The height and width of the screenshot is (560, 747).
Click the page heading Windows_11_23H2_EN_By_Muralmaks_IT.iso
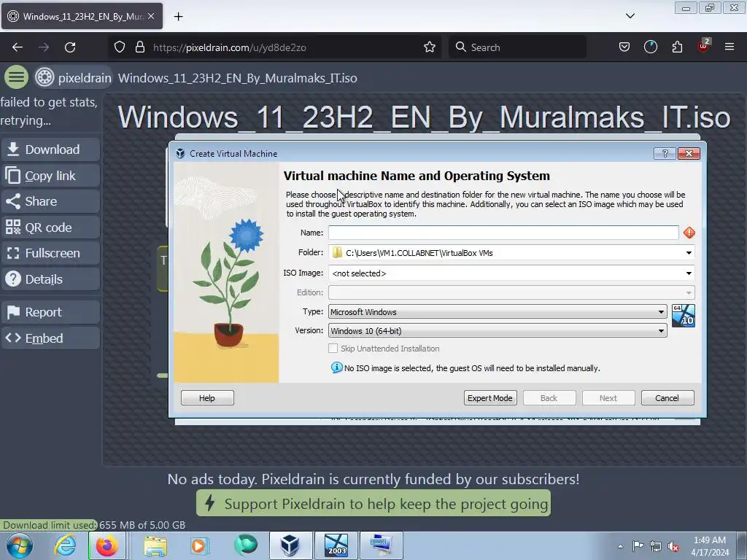coord(424,117)
